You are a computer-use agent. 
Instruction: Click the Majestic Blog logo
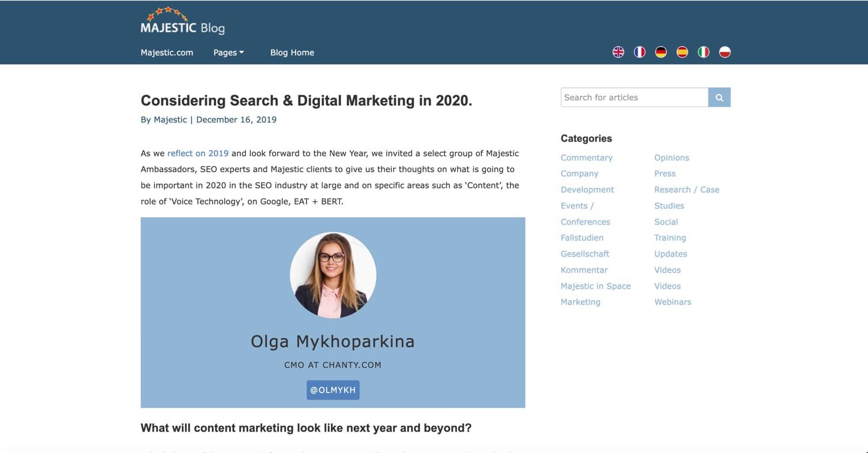coord(182,21)
